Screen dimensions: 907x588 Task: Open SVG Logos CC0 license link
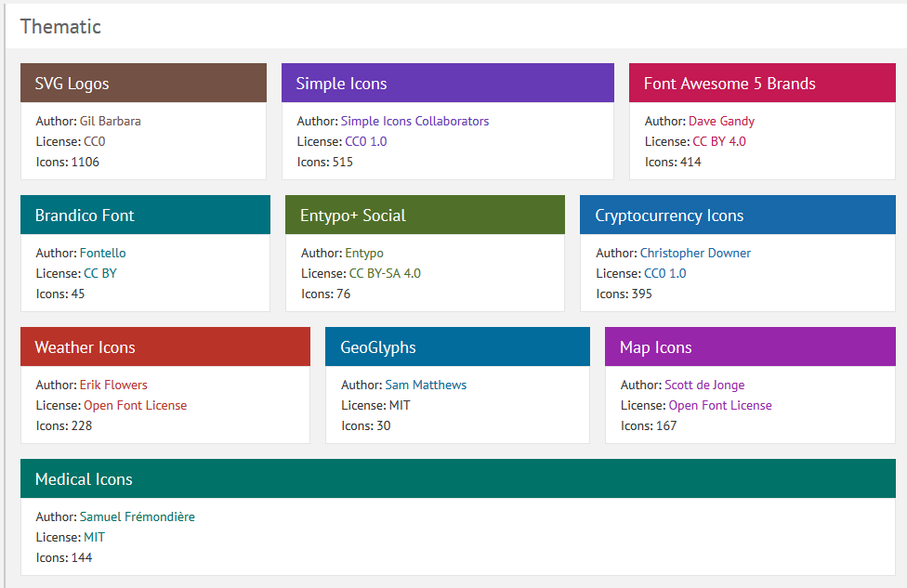click(x=94, y=141)
